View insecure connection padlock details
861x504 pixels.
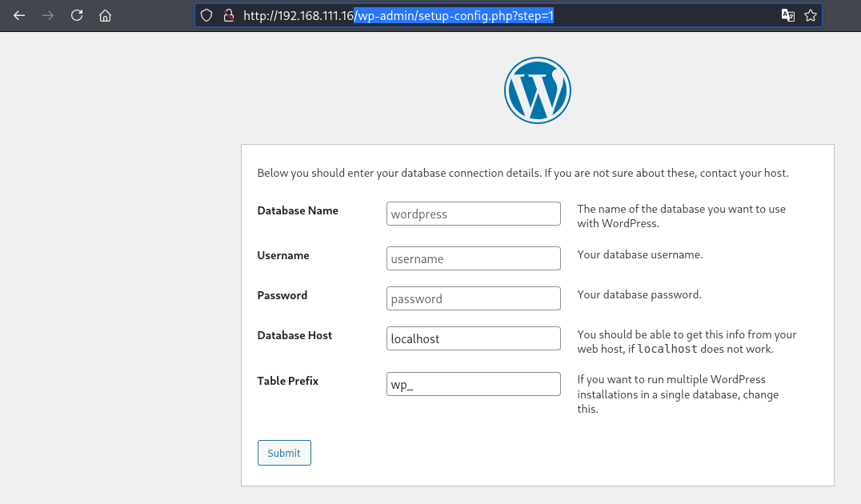pyautogui.click(x=229, y=15)
